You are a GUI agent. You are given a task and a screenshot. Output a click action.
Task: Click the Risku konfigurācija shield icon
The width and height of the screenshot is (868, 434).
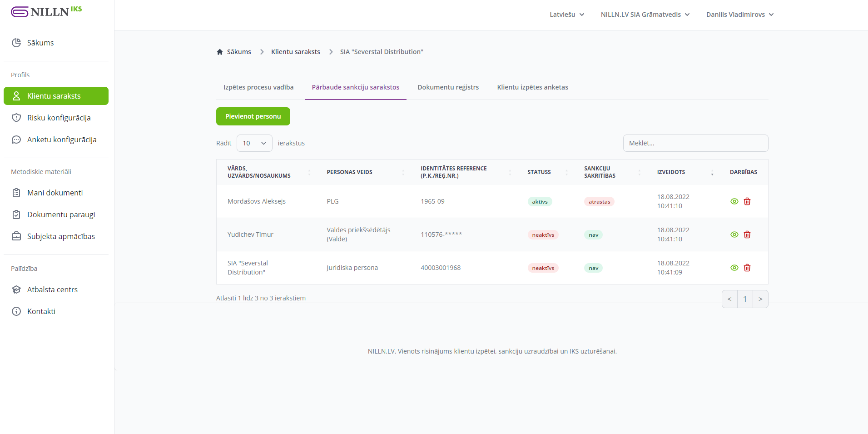[x=16, y=118]
